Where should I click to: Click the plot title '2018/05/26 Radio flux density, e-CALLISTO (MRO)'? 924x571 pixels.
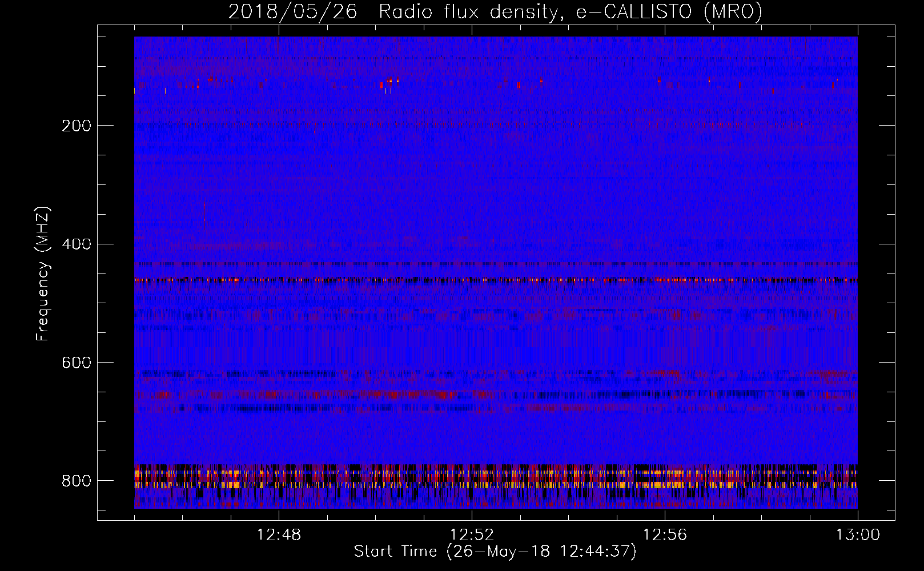tap(495, 11)
